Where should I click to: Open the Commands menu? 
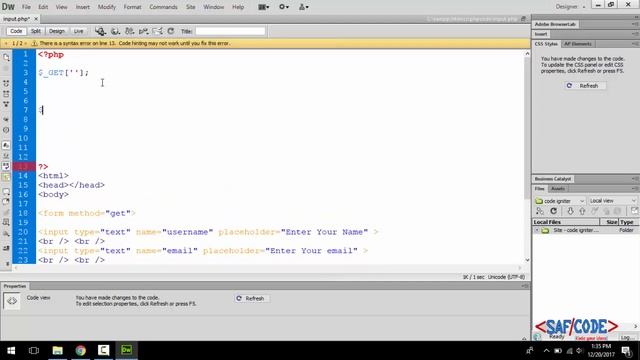163,7
